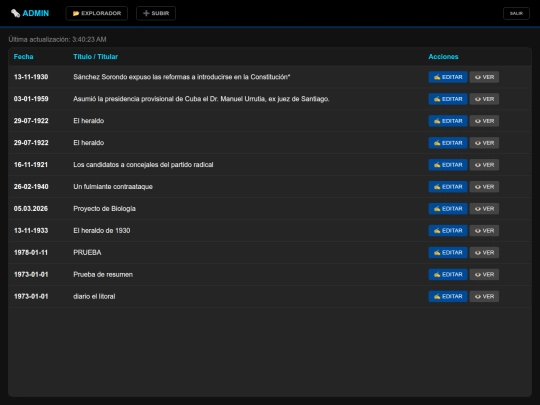View the Sánchez Sorondo 13-11-1930 entry
This screenshot has width=540, height=405.
tap(484, 77)
